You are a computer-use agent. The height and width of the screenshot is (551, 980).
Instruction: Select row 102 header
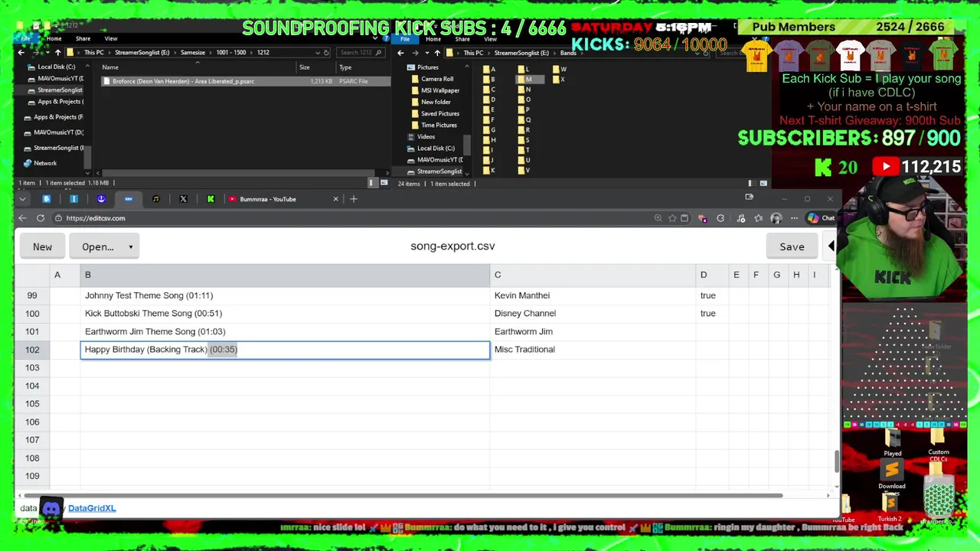(32, 350)
